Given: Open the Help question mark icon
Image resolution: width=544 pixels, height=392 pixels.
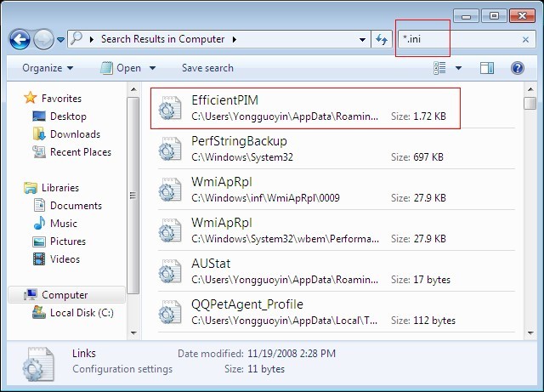Looking at the screenshot, I should pos(517,68).
